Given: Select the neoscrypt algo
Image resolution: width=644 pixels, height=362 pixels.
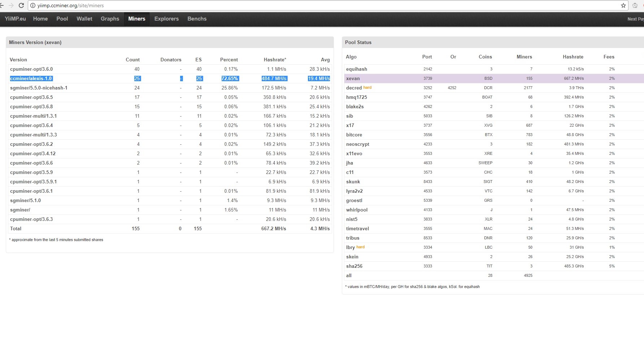Looking at the screenshot, I should [358, 144].
